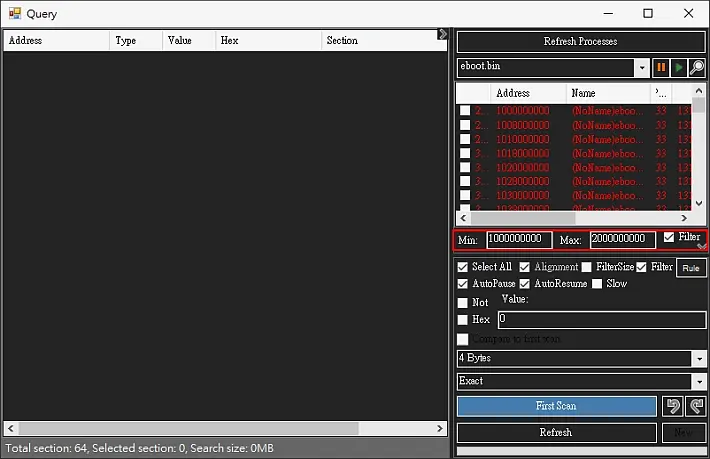Image resolution: width=710 pixels, height=459 pixels.
Task: Click section list horizontal scrollbar thumb
Action: (523, 218)
